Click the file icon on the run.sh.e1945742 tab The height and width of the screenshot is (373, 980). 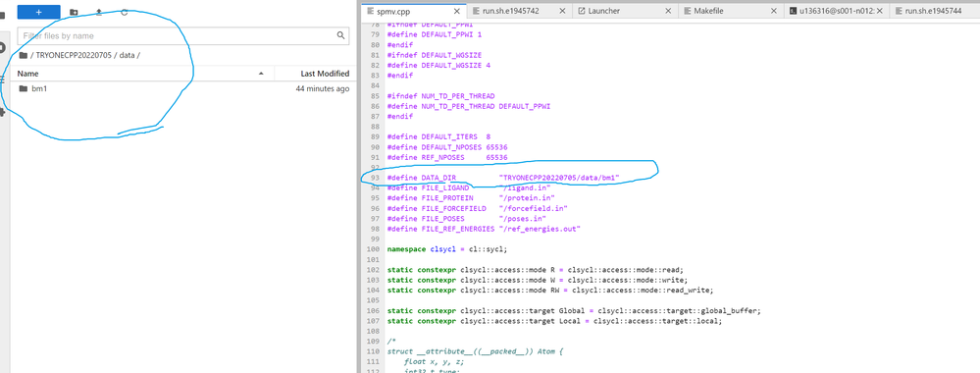[477, 11]
